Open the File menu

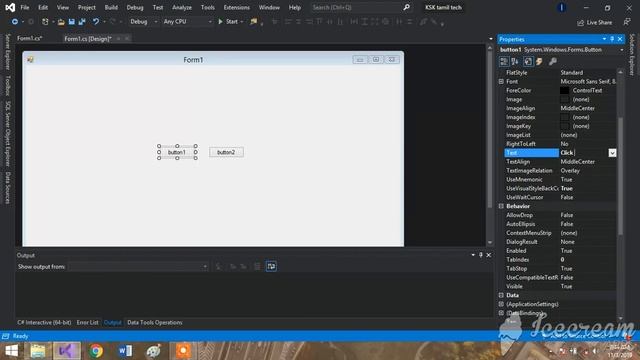25,7
